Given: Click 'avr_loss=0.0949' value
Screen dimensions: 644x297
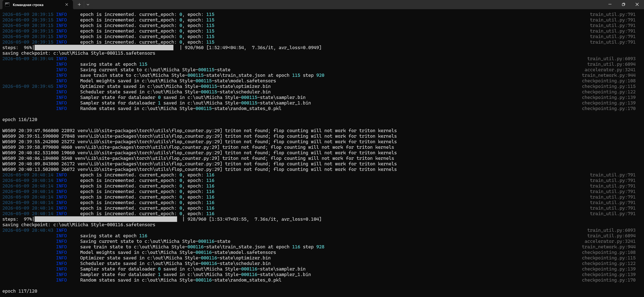Looking at the screenshot, I should coord(299,47).
